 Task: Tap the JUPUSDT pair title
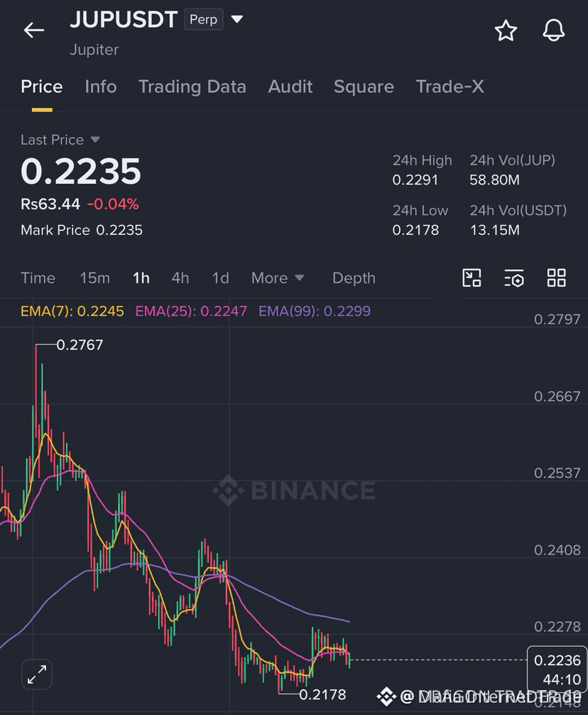(x=124, y=20)
